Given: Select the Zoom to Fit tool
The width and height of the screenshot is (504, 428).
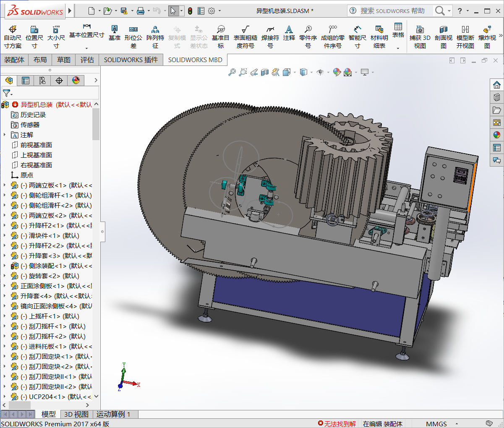Looking at the screenshot, I should click(x=232, y=72).
